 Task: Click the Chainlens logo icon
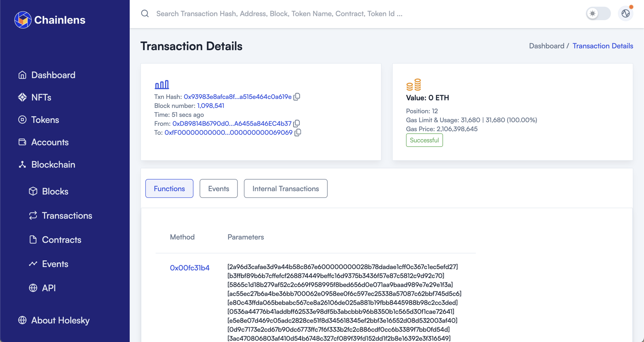tap(23, 20)
